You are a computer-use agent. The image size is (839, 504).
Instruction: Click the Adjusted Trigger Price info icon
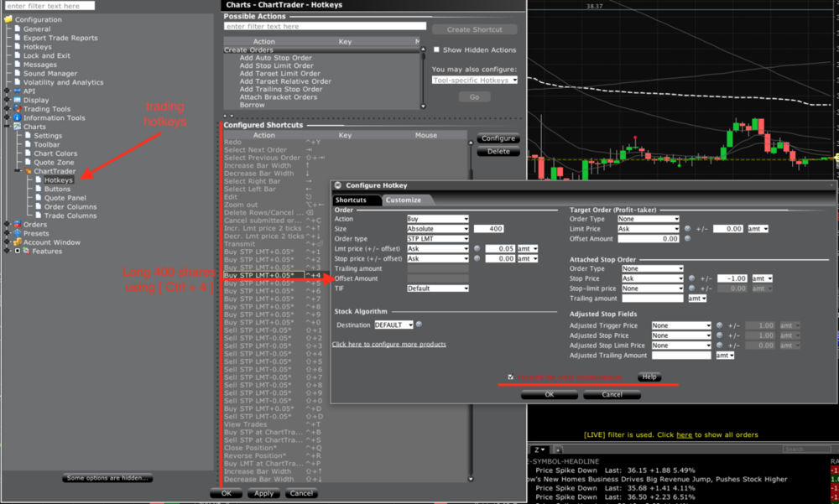coord(720,325)
